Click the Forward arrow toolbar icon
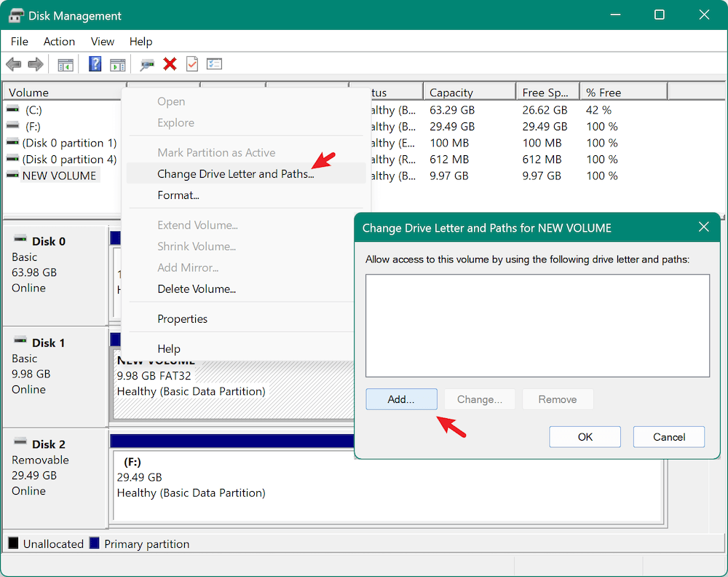This screenshot has height=577, width=728. pyautogui.click(x=34, y=64)
